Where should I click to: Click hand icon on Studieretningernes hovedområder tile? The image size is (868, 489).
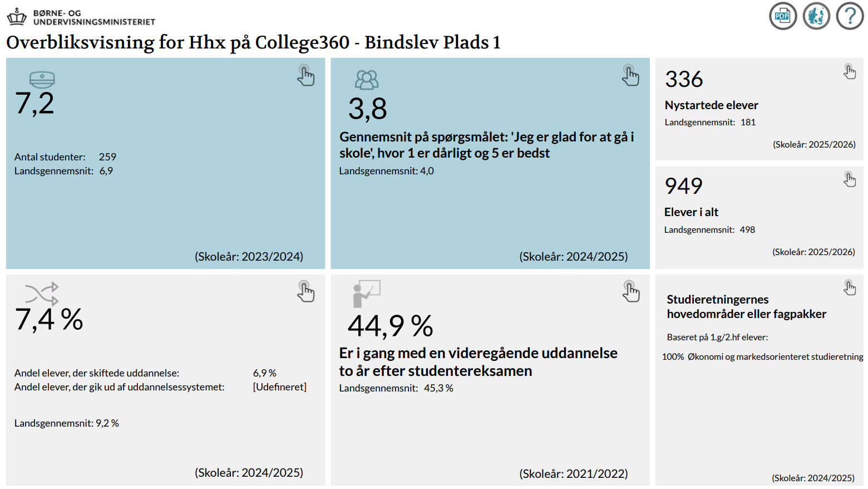pyautogui.click(x=849, y=287)
